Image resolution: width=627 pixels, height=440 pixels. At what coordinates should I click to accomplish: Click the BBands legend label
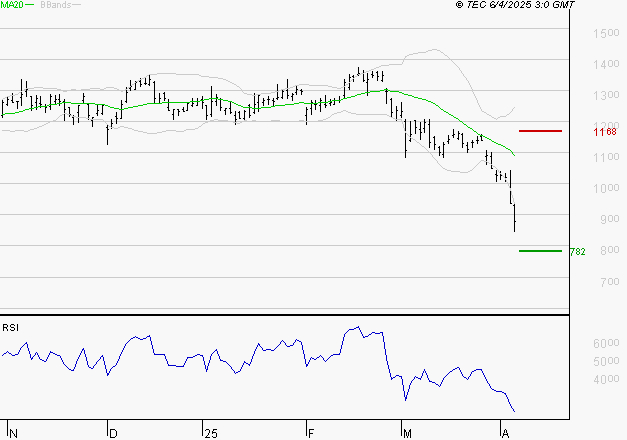coord(56,5)
